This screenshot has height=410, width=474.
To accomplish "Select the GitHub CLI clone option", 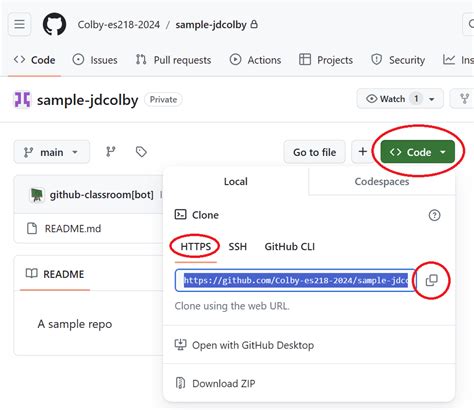I will [290, 247].
